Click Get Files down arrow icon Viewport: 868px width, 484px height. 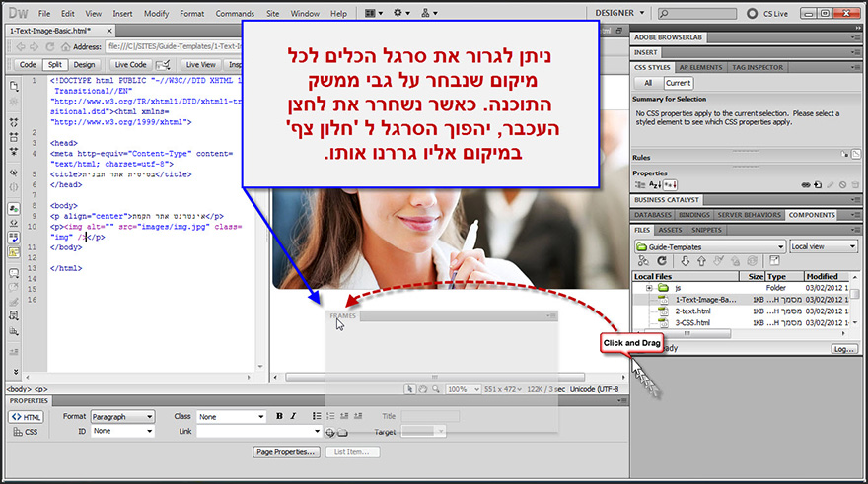pyautogui.click(x=686, y=261)
